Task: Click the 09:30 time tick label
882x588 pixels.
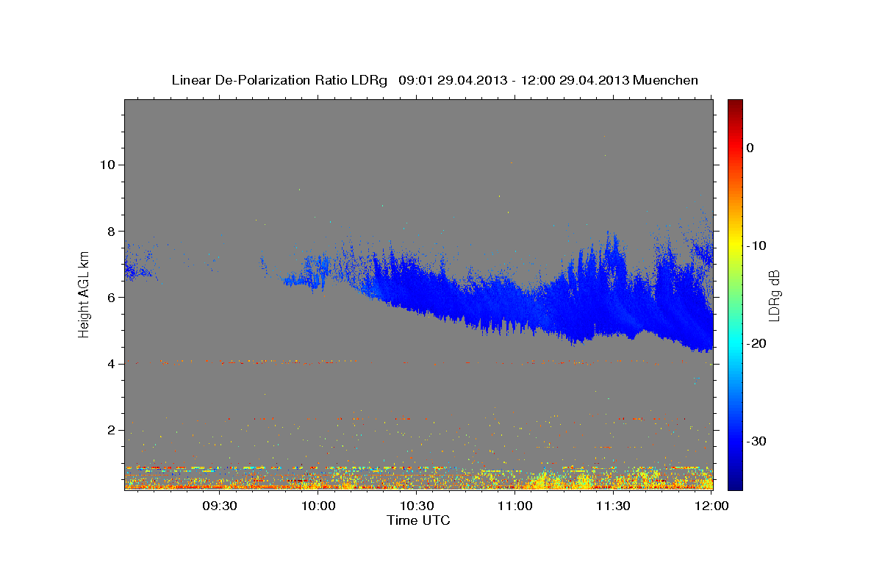Action: click(x=220, y=506)
